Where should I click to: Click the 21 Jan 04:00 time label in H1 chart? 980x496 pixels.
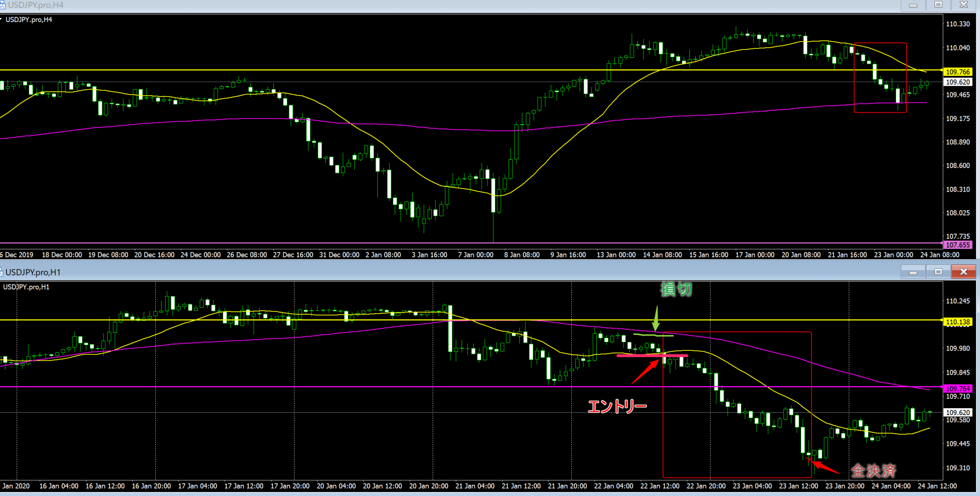pos(475,486)
